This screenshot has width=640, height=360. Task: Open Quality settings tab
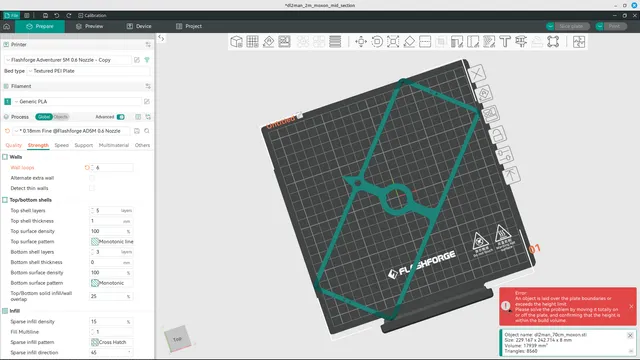[x=13, y=145]
